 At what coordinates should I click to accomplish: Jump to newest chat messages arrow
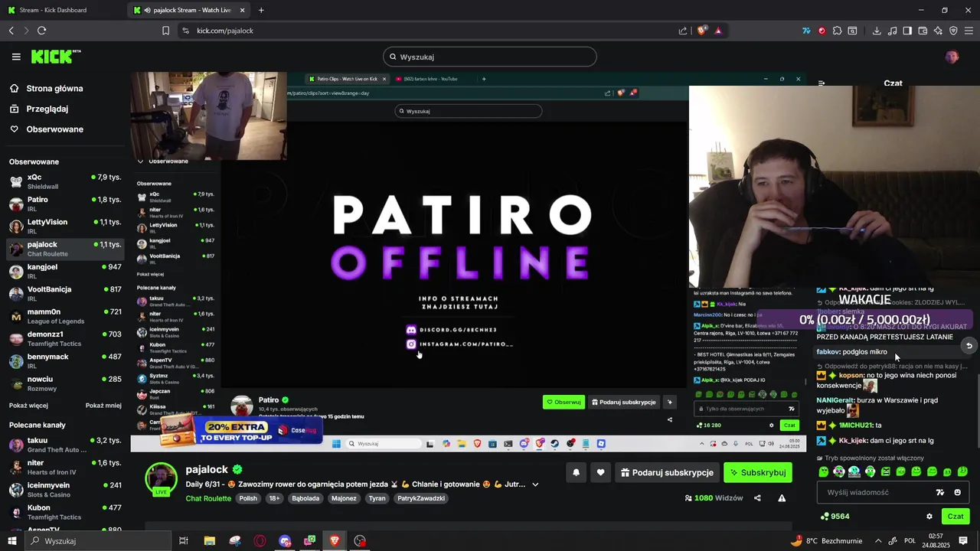point(969,346)
